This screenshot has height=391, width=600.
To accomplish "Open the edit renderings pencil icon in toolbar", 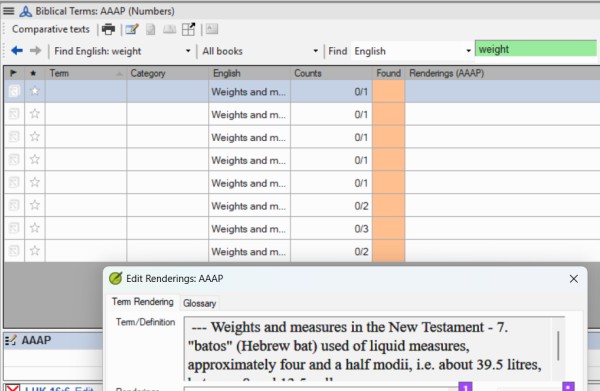I will click(132, 29).
